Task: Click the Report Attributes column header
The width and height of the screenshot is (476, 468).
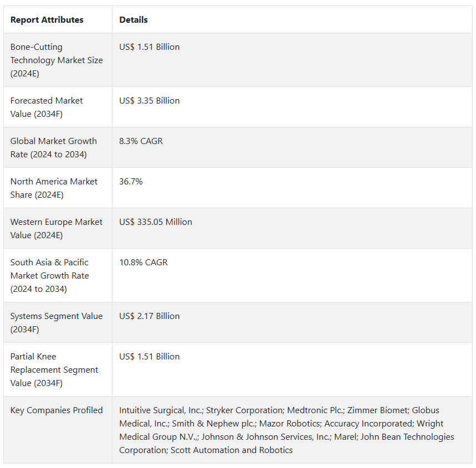Action: click(x=47, y=20)
